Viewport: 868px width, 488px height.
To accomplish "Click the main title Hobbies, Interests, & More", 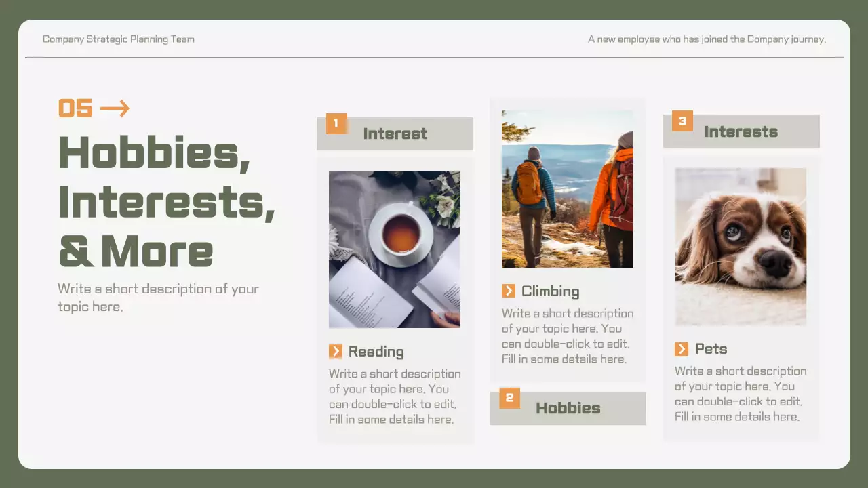I will [x=166, y=201].
